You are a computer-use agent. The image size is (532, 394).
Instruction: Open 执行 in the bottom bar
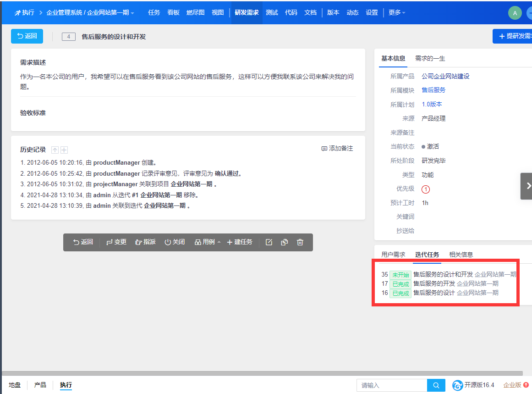66,385
